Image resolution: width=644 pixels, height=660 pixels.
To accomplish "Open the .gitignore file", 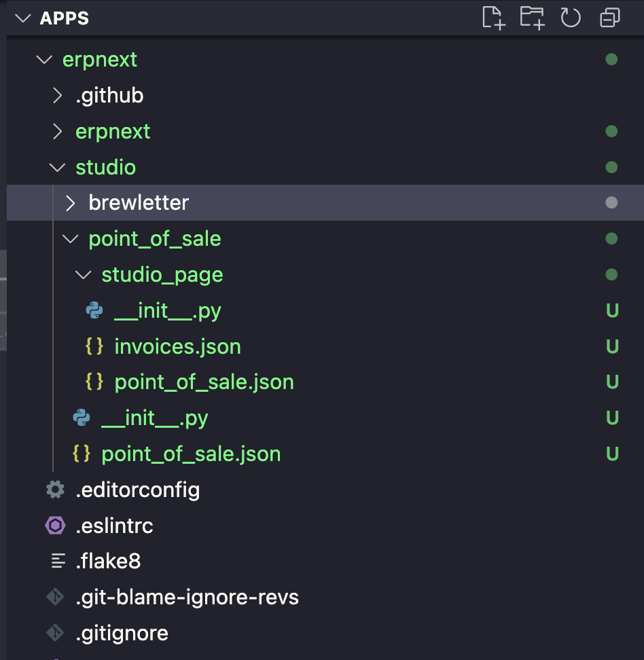I will [x=122, y=634].
